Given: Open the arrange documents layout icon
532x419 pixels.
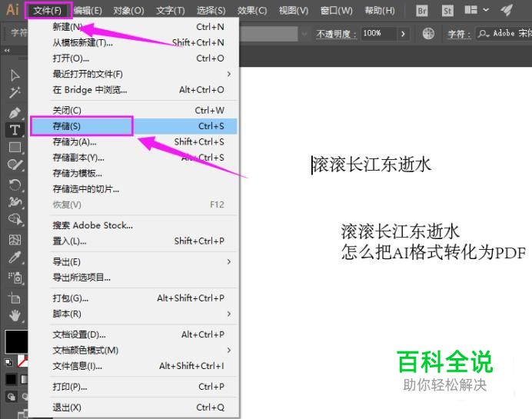Looking at the screenshot, I should coord(471,10).
